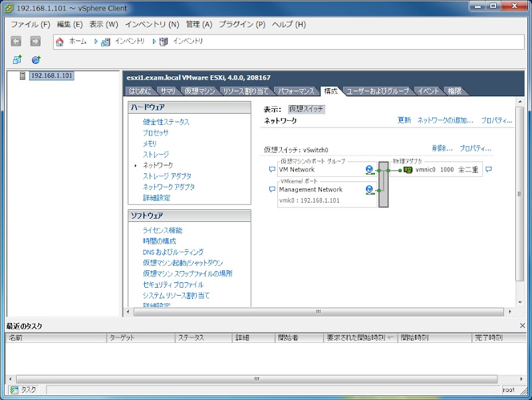Sort tasks by 要求された開始時刻 column
Image resolution: width=532 pixels, height=400 pixels.
point(360,338)
